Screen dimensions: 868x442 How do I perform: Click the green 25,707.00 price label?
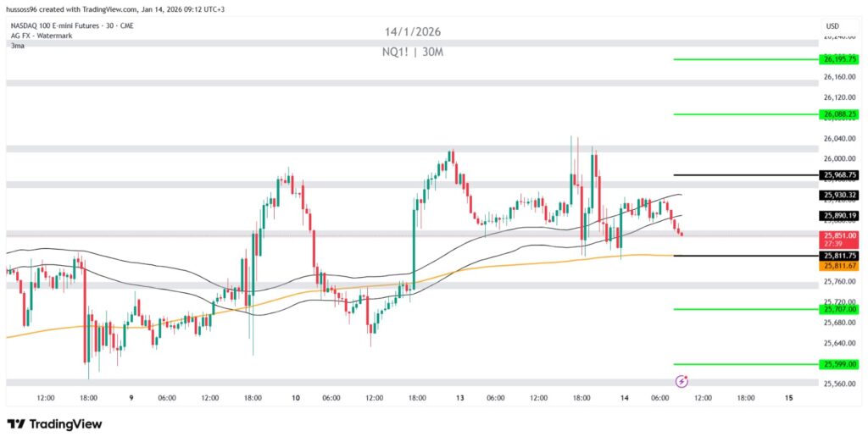839,310
